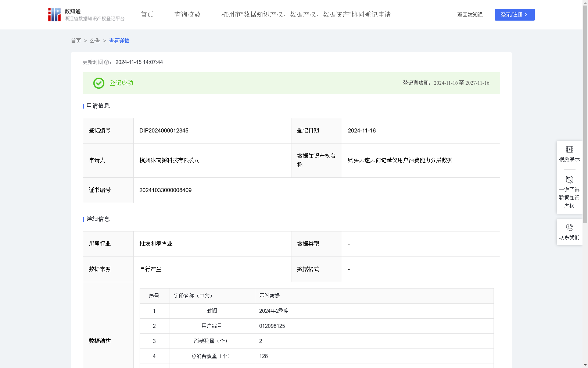Select 购买风速风向记录仪用户消费能力分层数据 text

coord(400,160)
